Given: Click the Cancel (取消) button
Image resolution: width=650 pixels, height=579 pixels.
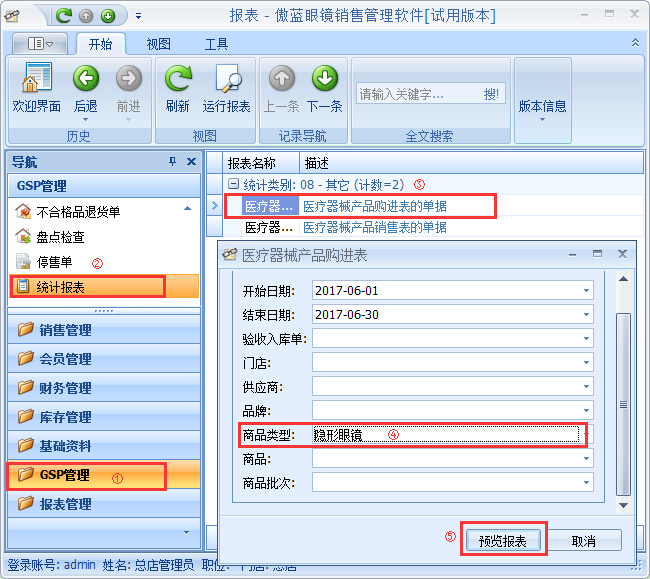Looking at the screenshot, I should coord(583,540).
